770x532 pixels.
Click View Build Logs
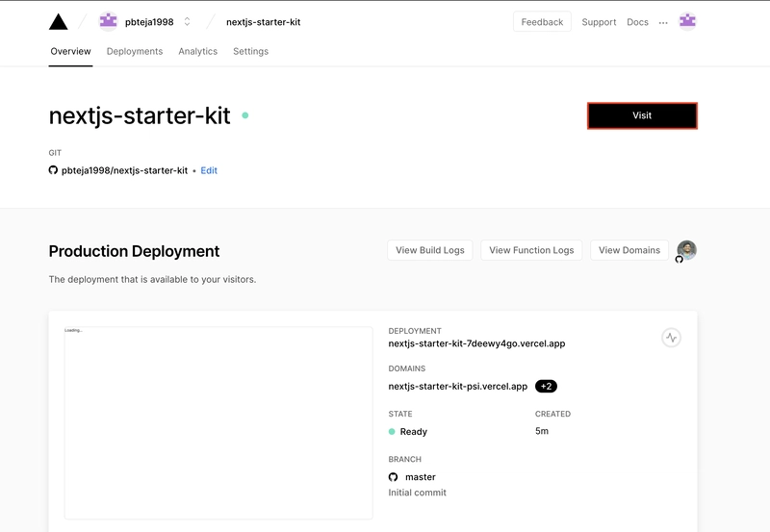(x=429, y=250)
